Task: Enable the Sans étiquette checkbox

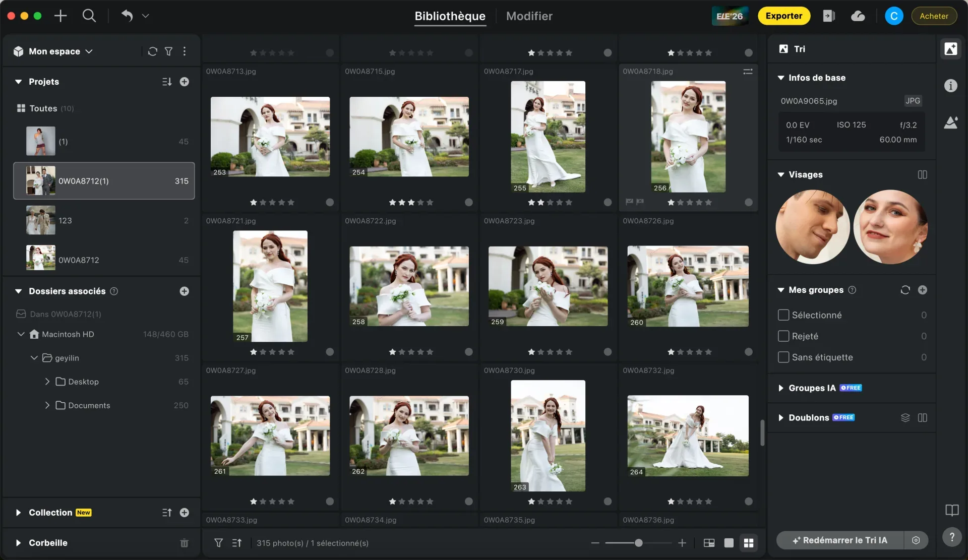Action: click(783, 357)
